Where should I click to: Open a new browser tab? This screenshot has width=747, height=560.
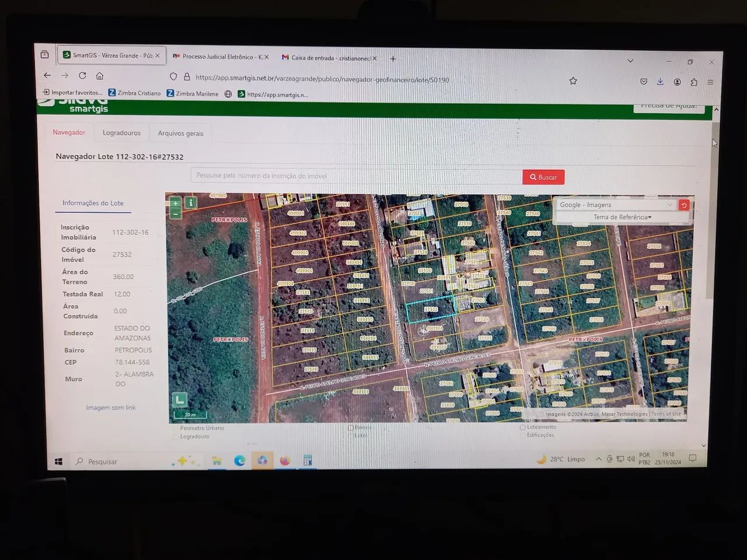pyautogui.click(x=393, y=58)
